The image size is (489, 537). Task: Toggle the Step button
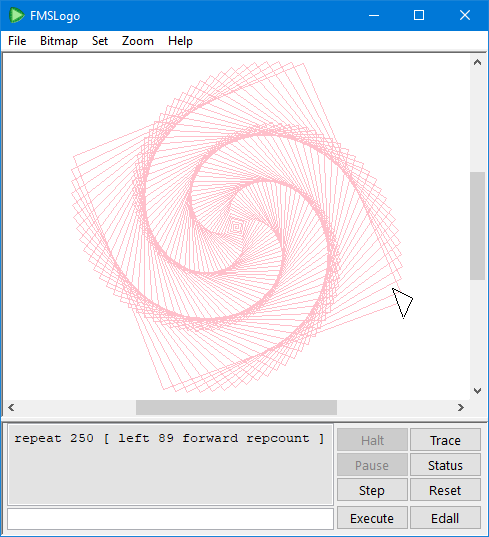click(372, 490)
